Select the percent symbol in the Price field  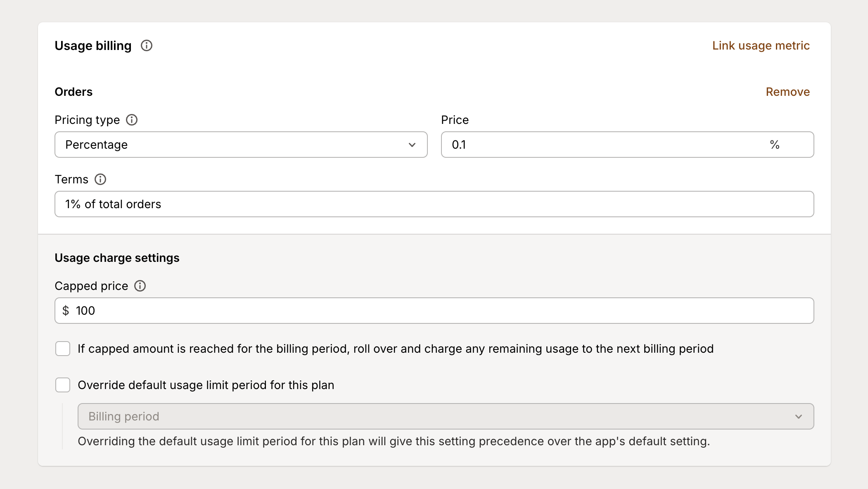(x=774, y=145)
